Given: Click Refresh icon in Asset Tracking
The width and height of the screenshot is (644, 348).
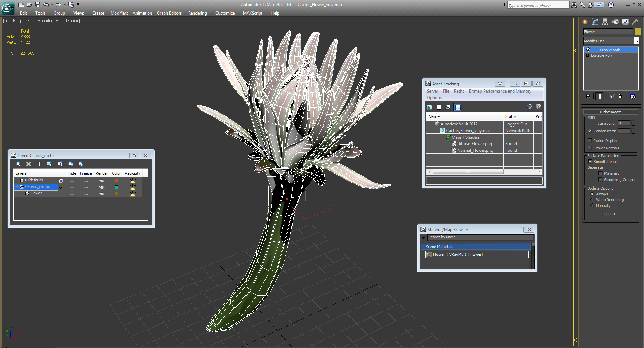Looking at the screenshot, I should point(429,107).
